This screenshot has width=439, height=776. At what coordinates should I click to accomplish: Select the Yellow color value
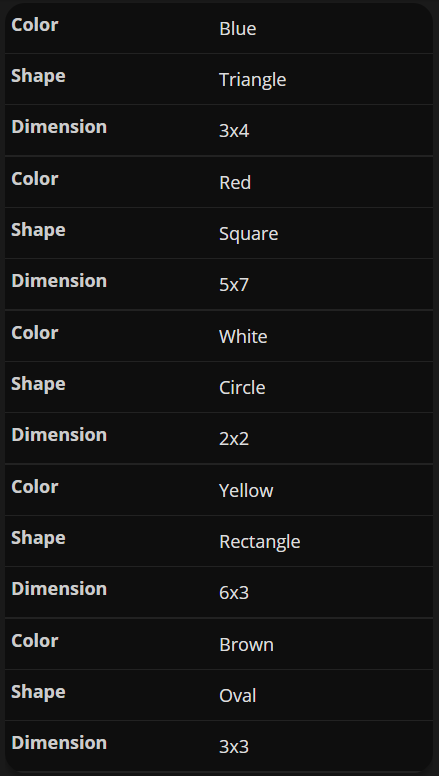coord(246,490)
